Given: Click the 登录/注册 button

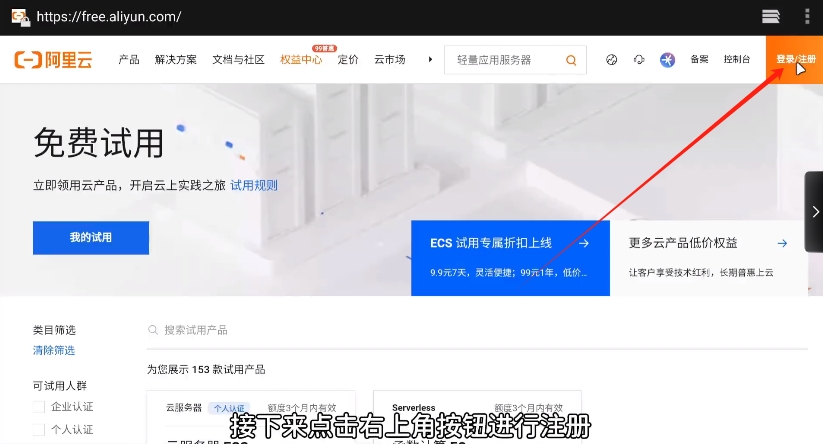Looking at the screenshot, I should pyautogui.click(x=794, y=60).
